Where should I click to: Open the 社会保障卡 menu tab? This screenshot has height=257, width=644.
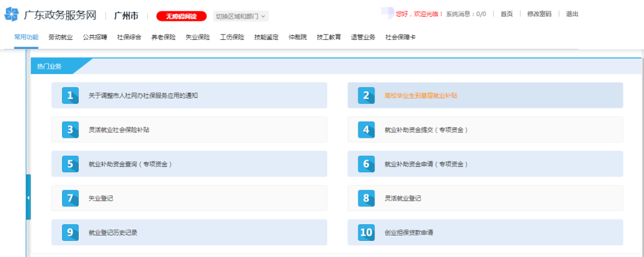click(x=400, y=38)
